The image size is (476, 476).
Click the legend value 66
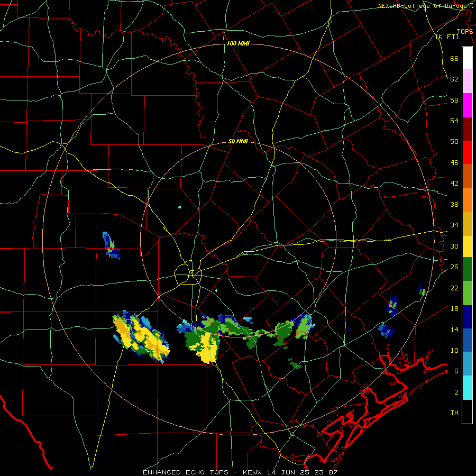coord(454,58)
